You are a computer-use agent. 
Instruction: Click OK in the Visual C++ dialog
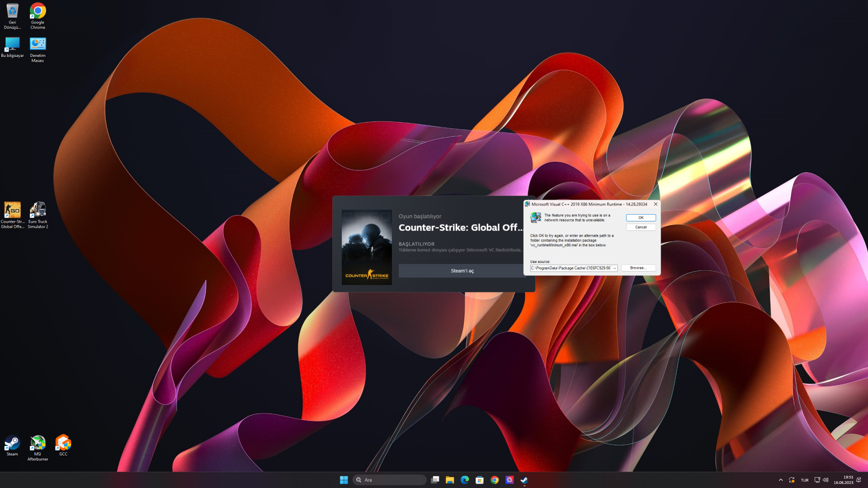[641, 218]
